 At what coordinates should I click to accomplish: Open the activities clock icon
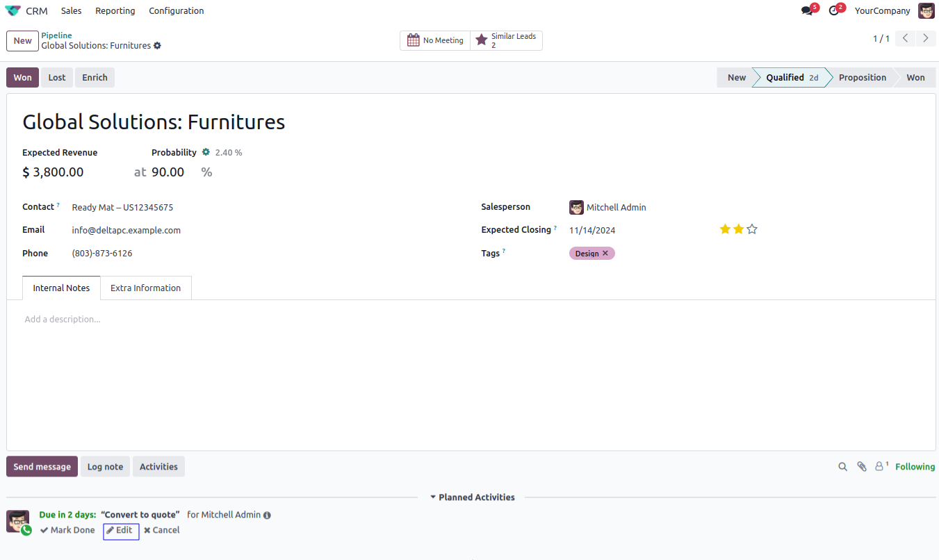pyautogui.click(x=834, y=11)
